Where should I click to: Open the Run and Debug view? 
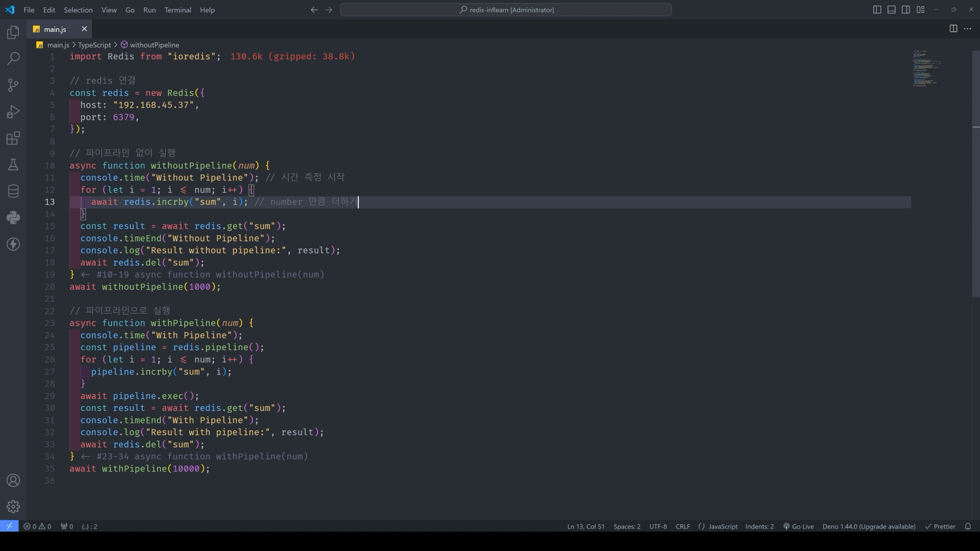(13, 112)
